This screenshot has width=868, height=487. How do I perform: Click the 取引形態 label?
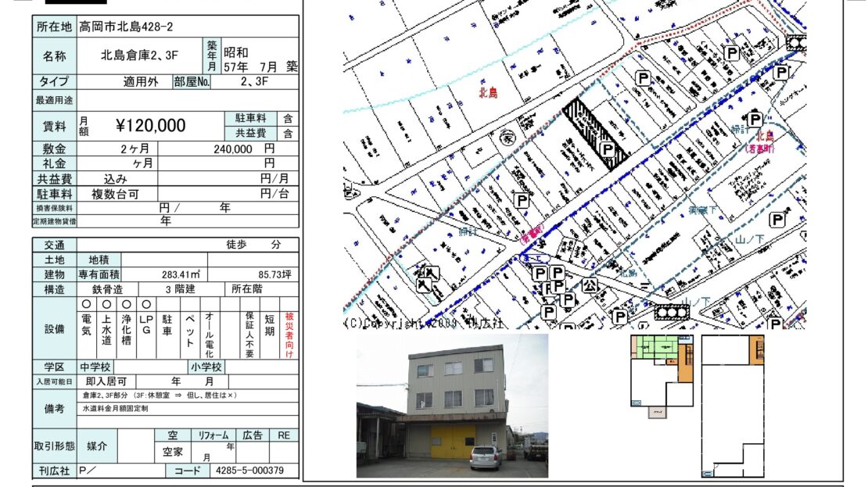click(x=54, y=446)
